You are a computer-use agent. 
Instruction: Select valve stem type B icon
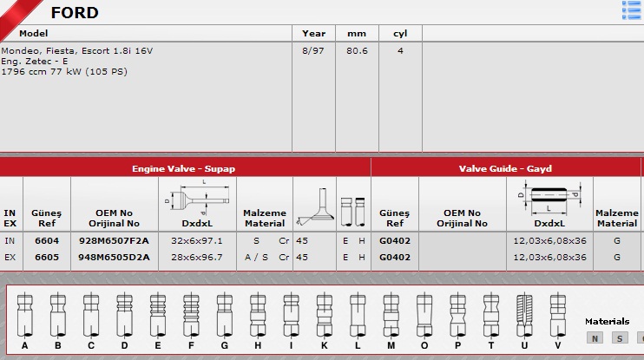[x=58, y=315]
